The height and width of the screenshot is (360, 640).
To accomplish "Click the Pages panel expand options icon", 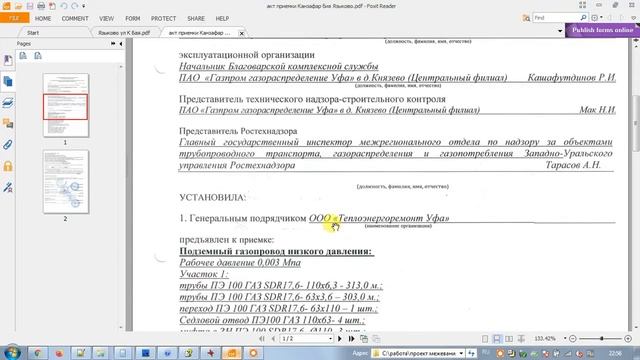I will coord(113,43).
